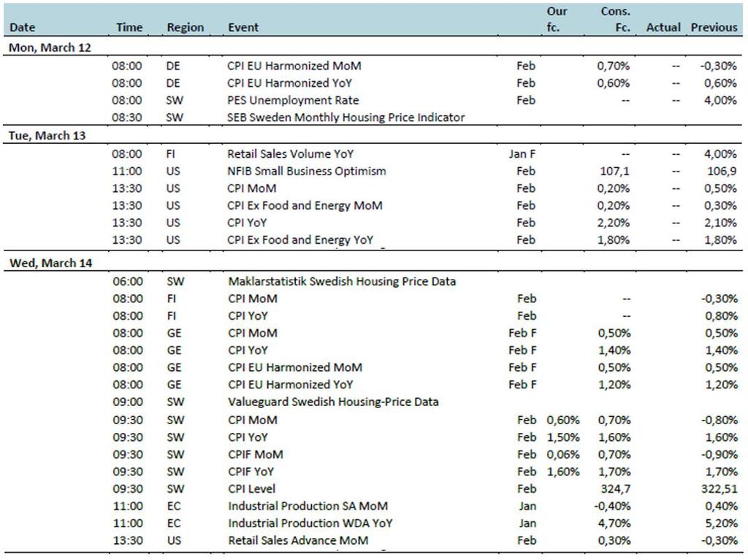
Task: Click Retail Sales Advance MoM event
Action: (298, 540)
